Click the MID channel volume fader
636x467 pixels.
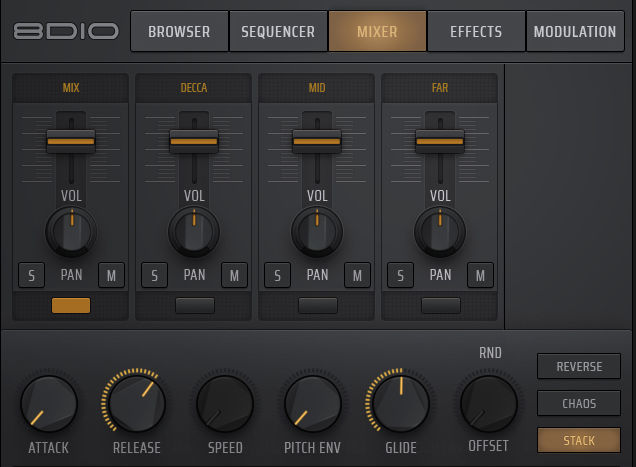click(317, 141)
